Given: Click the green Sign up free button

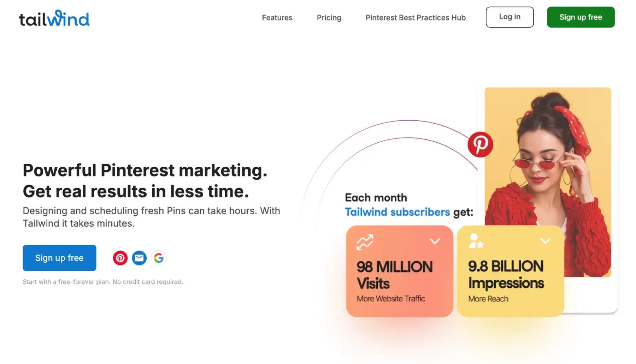Looking at the screenshot, I should [581, 17].
